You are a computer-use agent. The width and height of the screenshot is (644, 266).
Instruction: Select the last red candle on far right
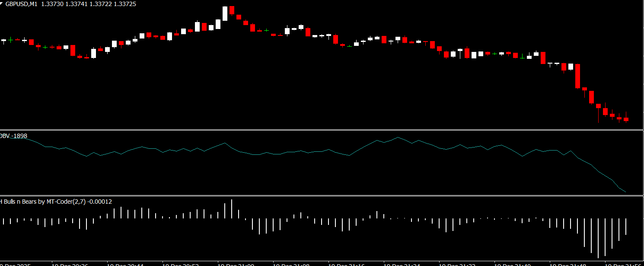626,119
